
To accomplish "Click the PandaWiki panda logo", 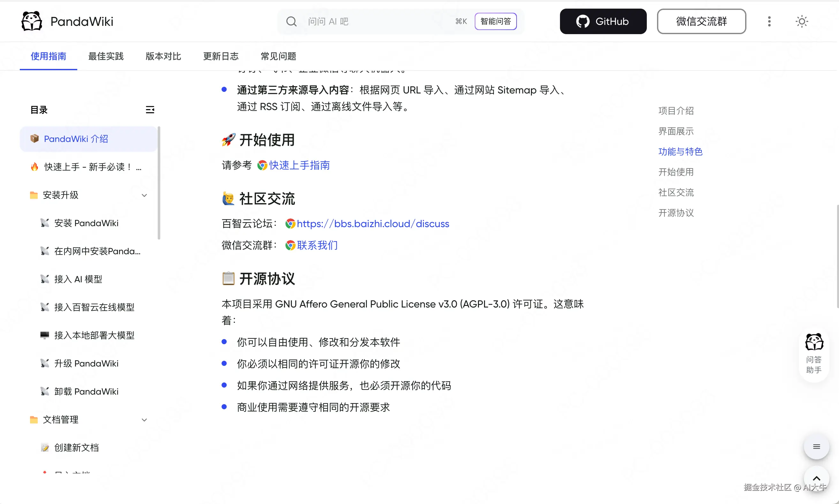I will point(32,21).
